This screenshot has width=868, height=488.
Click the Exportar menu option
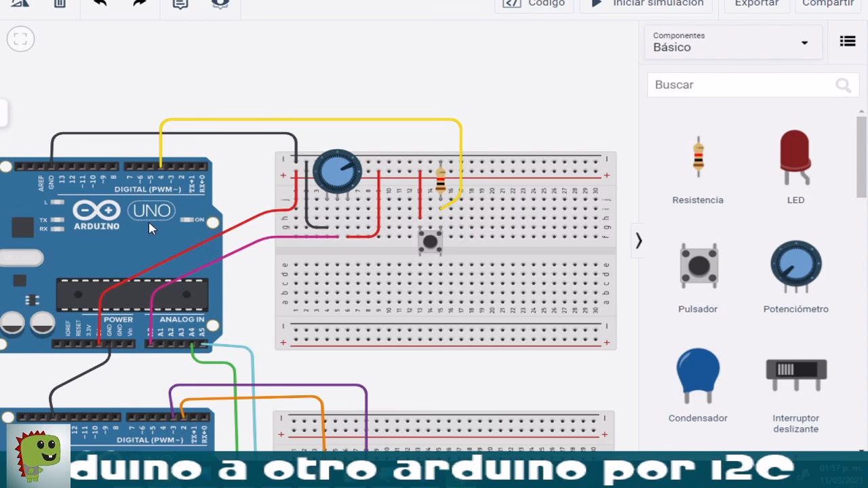756,4
